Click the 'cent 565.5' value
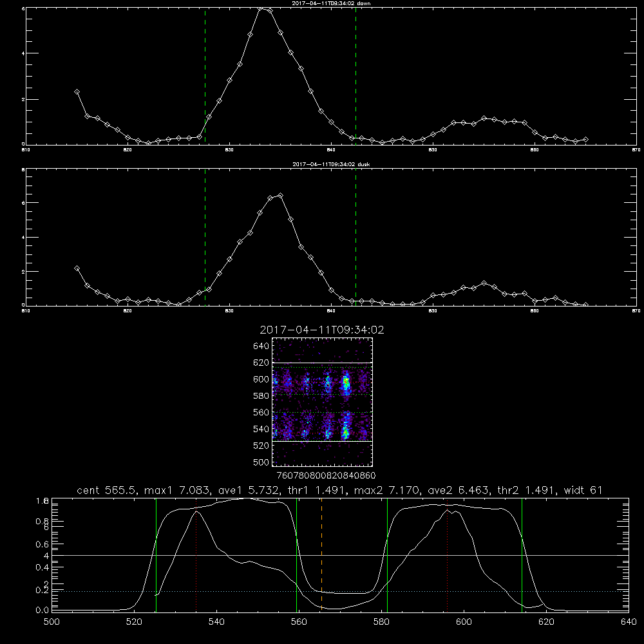The height and width of the screenshot is (644, 644). click(108, 490)
